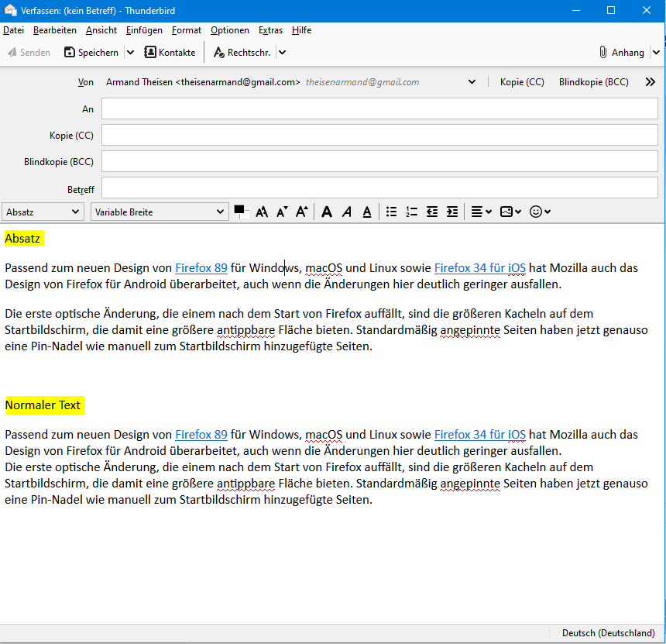This screenshot has height=644, width=666.
Task: Click the Speichern button
Action: coord(91,53)
